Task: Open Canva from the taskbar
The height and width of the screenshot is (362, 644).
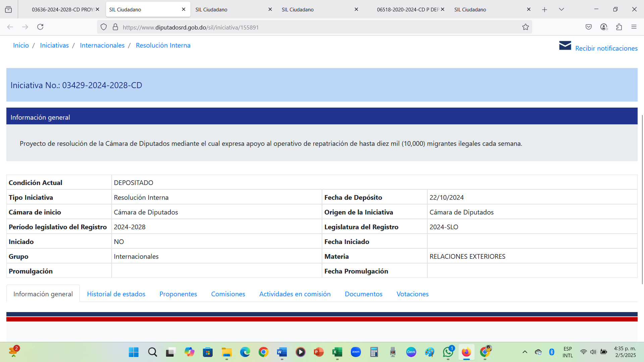Action: (x=411, y=352)
